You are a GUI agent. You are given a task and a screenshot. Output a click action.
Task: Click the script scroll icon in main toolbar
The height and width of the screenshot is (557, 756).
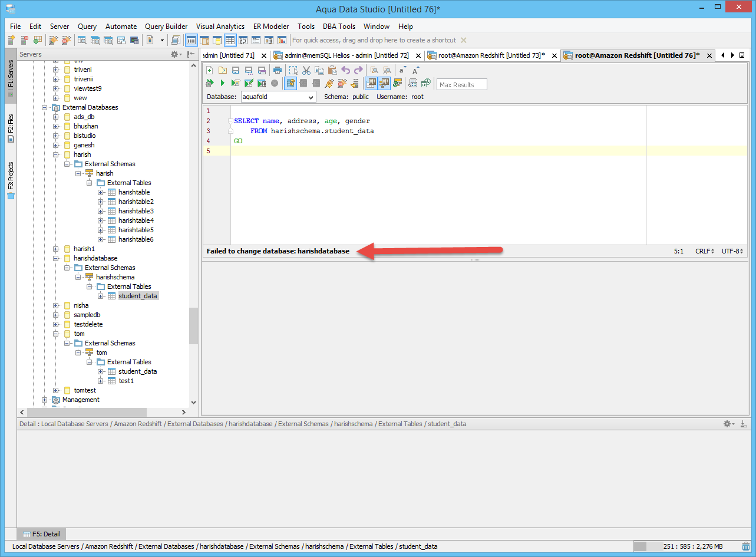click(176, 40)
